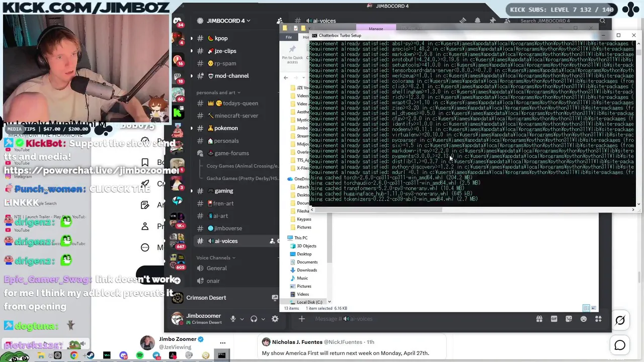Open Discord direct messages home icon
The image size is (644, 362).
click(177, 21)
